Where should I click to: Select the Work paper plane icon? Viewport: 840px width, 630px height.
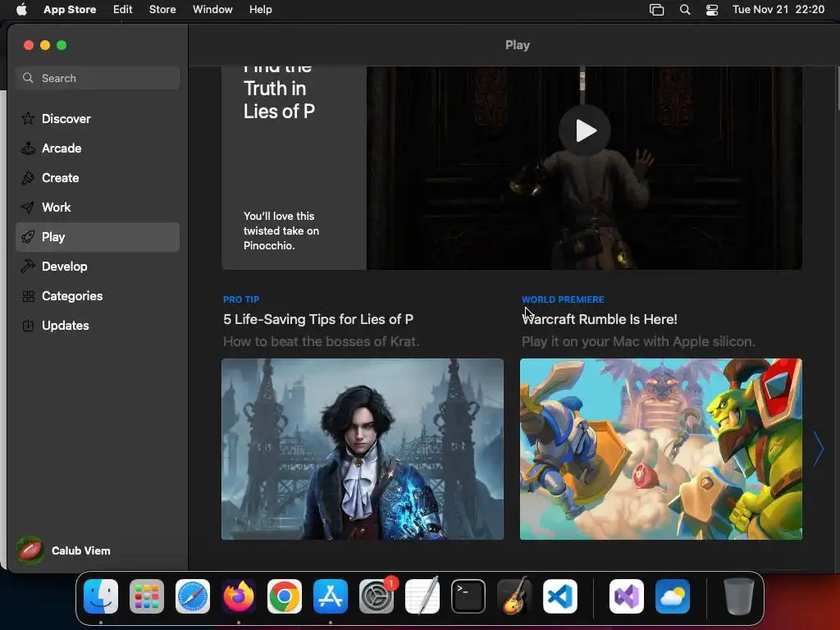point(28,208)
